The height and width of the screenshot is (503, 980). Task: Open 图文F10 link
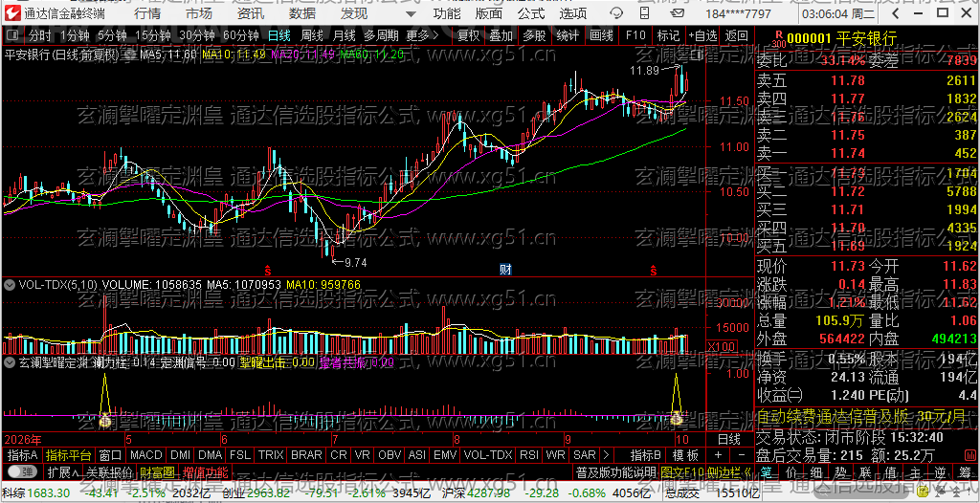coord(683,472)
